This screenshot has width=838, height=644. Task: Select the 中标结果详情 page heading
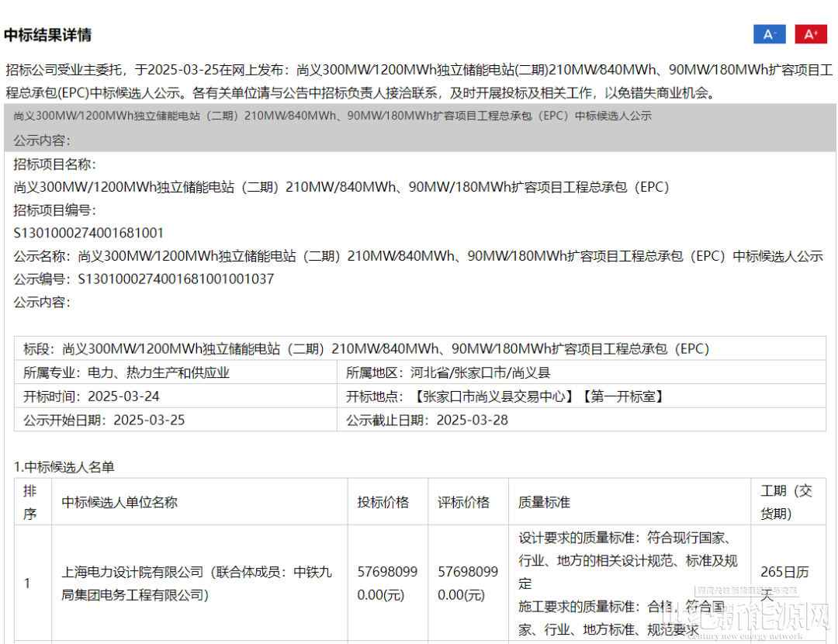tap(47, 35)
